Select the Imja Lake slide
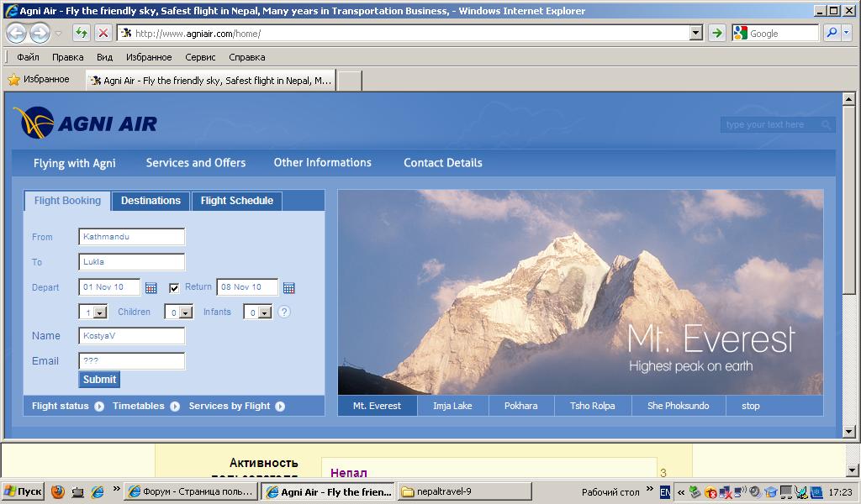 click(x=452, y=406)
